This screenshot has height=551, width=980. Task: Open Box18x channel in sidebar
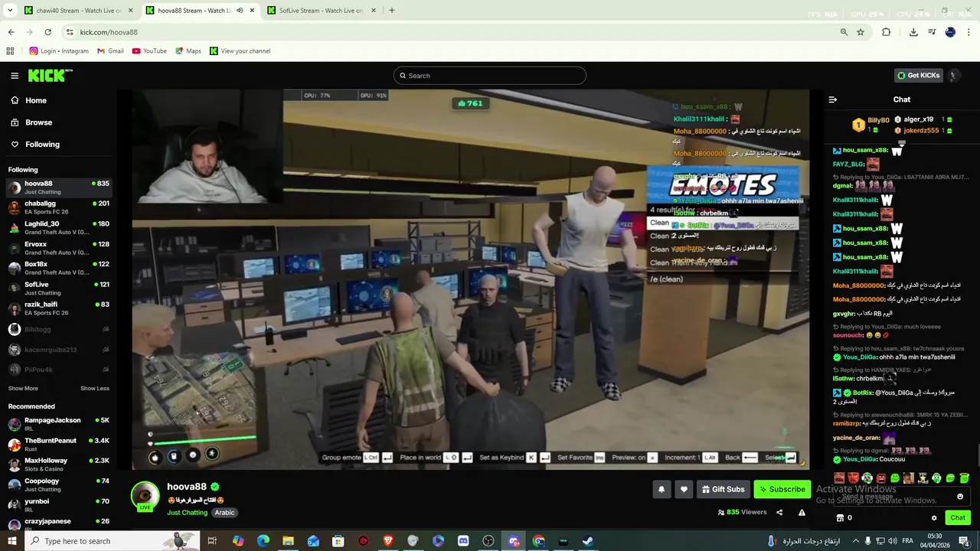click(x=58, y=268)
